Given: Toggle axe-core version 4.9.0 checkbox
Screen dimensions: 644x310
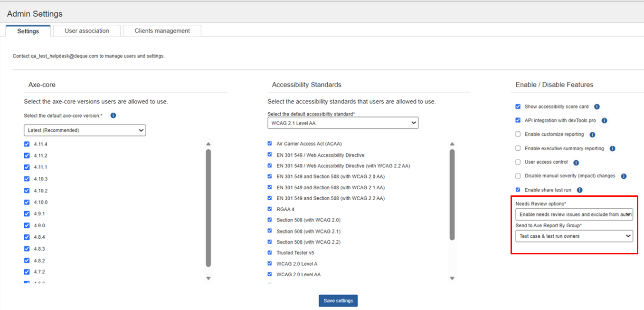Looking at the screenshot, I should pos(27,225).
